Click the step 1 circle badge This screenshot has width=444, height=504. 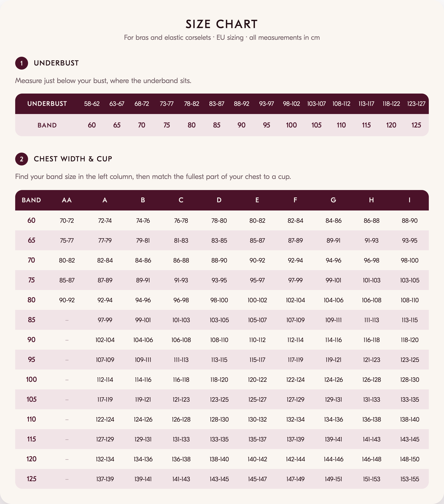[x=21, y=63]
